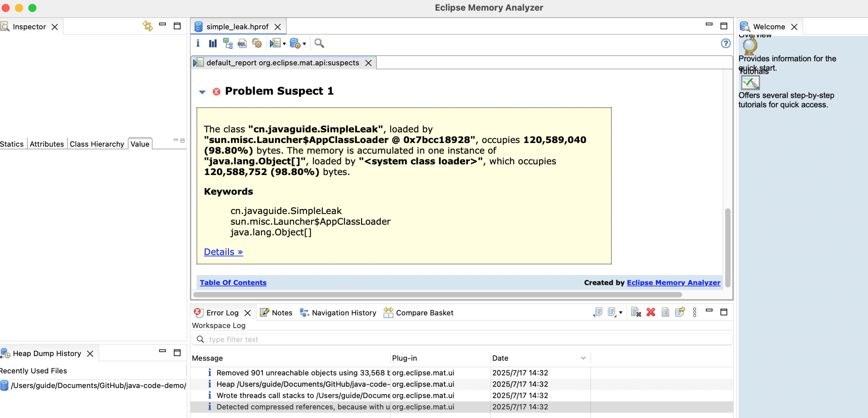Click the report vertical scrollbar

(x=728, y=247)
